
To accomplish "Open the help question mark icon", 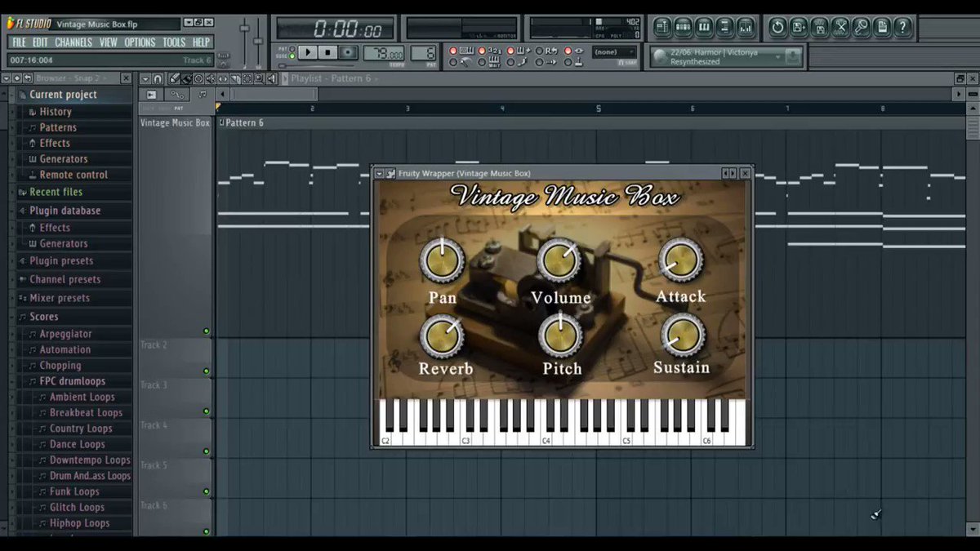I will [x=902, y=28].
